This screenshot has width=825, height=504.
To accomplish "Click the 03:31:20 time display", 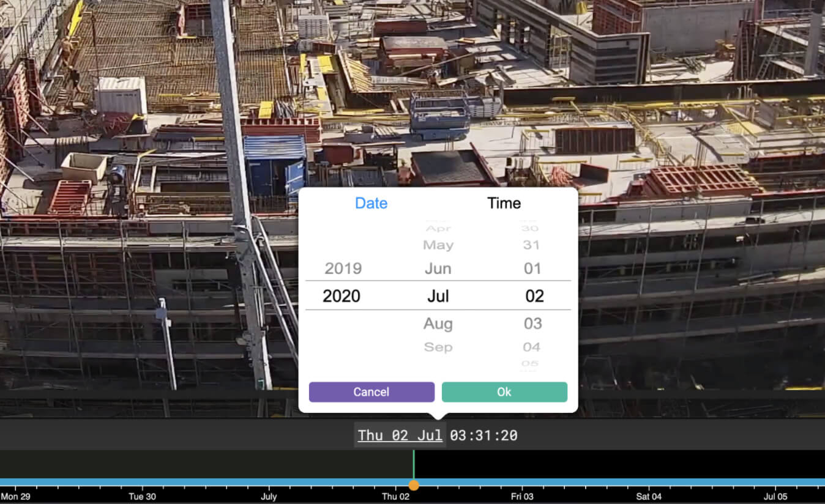I will coord(483,435).
